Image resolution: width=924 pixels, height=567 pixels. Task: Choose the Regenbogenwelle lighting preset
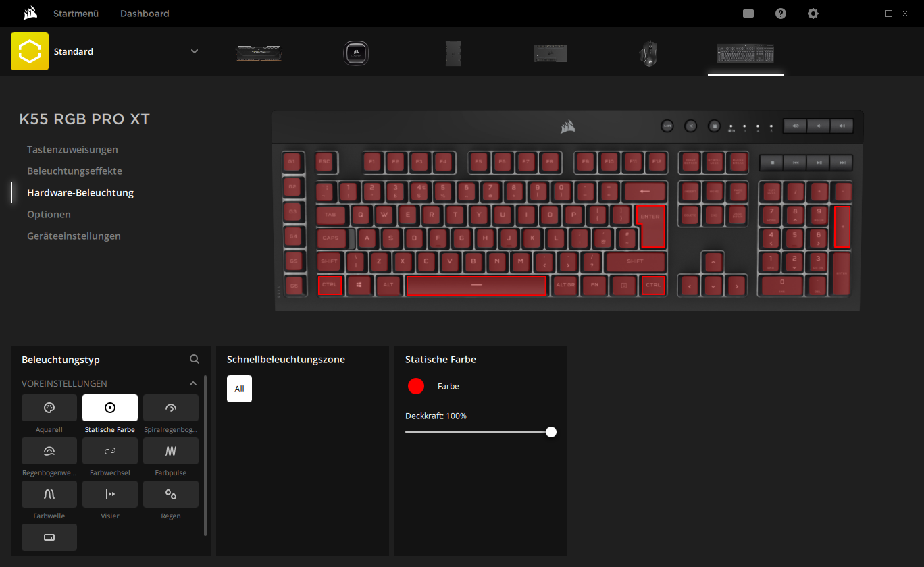pos(49,451)
